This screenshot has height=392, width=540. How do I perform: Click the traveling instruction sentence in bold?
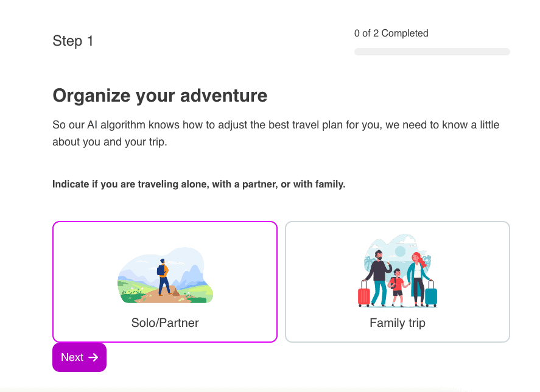pos(198,184)
